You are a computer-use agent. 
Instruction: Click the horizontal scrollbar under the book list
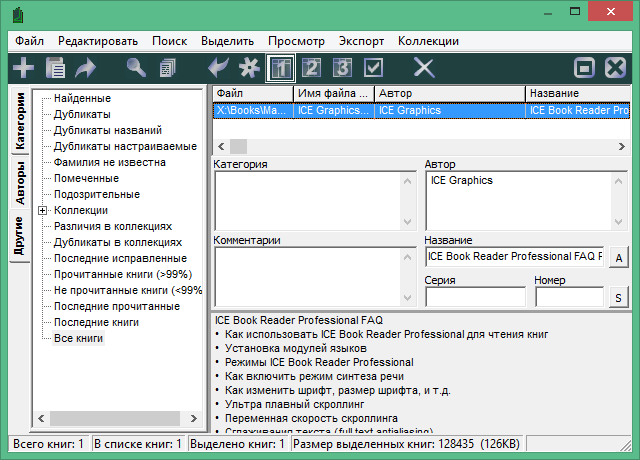point(420,145)
